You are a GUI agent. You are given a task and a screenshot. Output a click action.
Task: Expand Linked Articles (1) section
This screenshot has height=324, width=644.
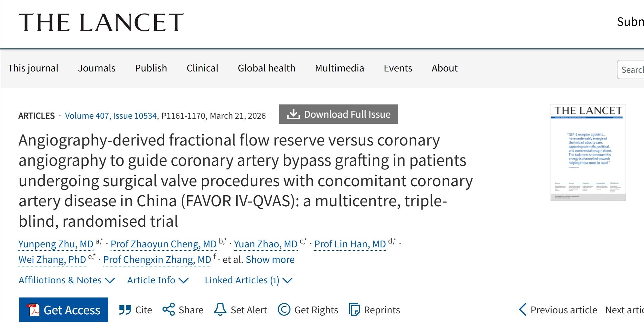pyautogui.click(x=248, y=280)
